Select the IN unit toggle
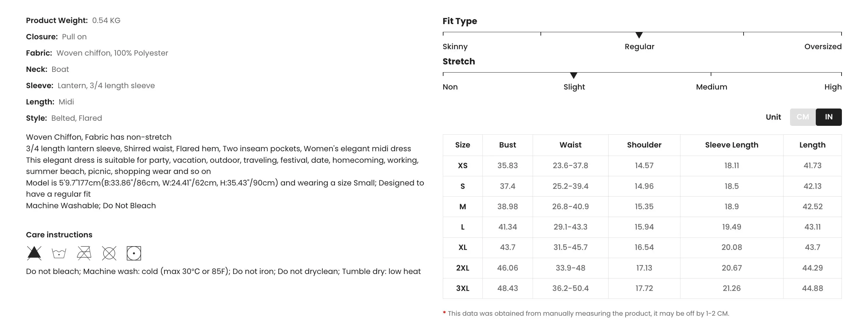The width and height of the screenshot is (868, 333). (829, 117)
